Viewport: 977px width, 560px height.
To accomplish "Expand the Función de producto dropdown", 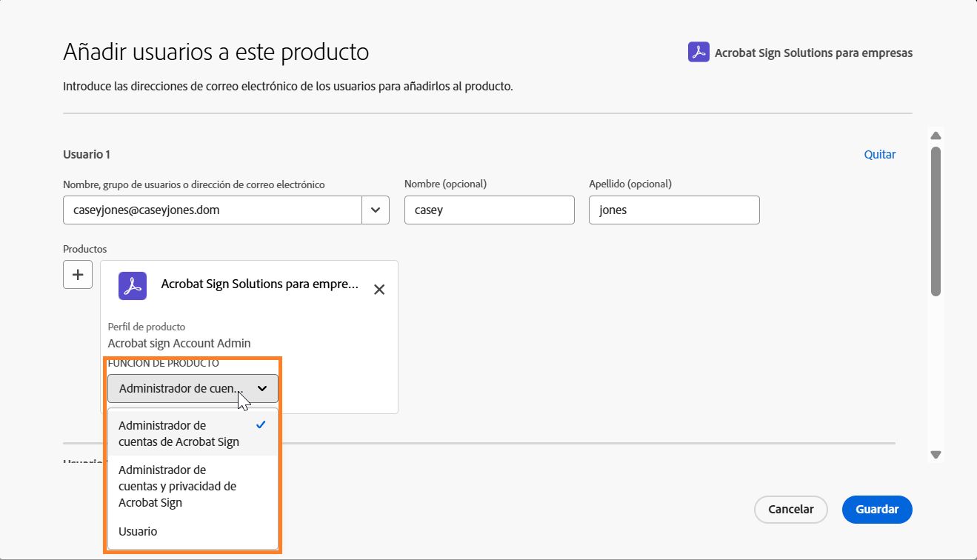I will coord(192,388).
